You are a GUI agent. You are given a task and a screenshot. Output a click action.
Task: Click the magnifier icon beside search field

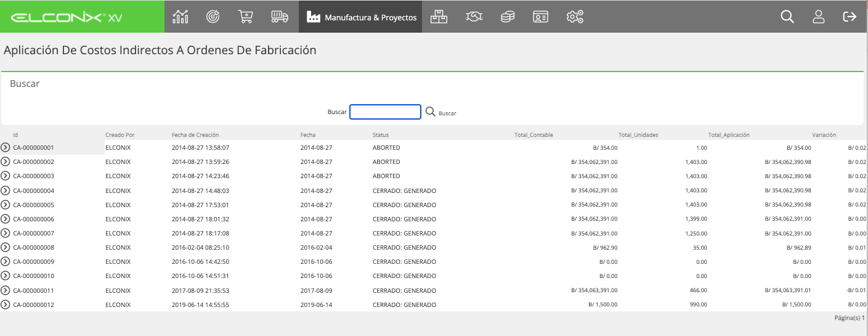pos(431,112)
